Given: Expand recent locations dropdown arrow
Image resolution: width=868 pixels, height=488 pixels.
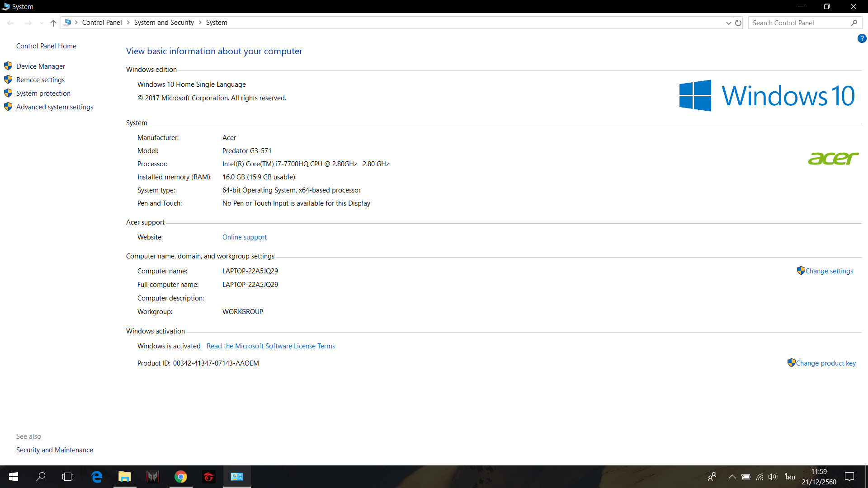Looking at the screenshot, I should (x=42, y=23).
